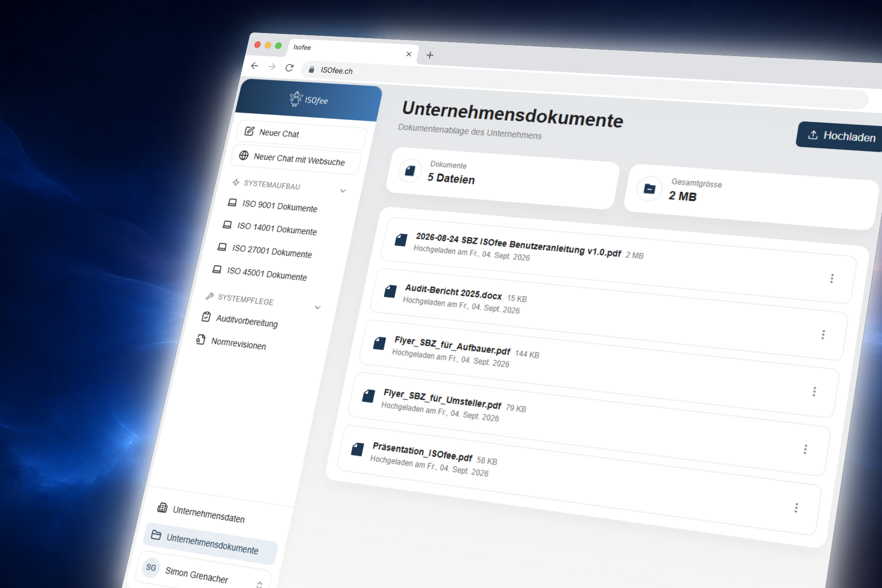Click the Normrevisionen document icon
Screen dimensions: 882x588
pyautogui.click(x=201, y=339)
